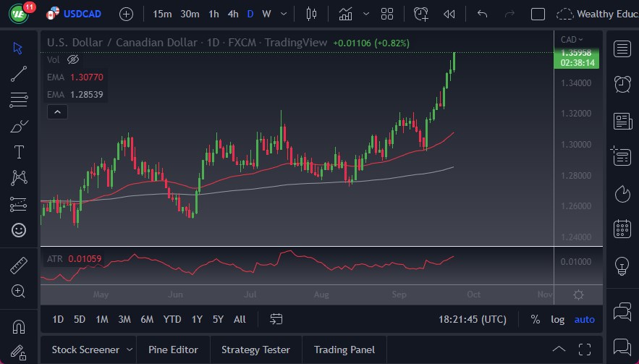639x364 pixels.
Task: Select the ruler measure tool
Action: 19,265
